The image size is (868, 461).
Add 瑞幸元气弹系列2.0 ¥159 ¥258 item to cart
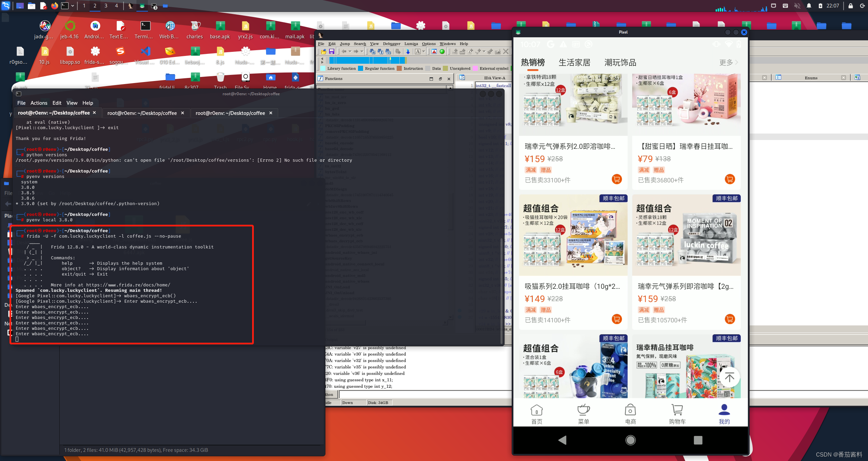coord(617,179)
